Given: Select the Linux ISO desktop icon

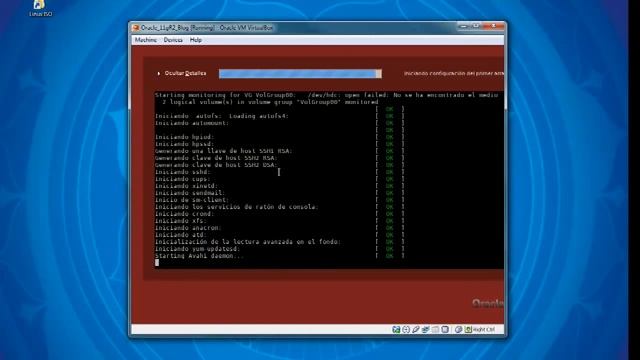Looking at the screenshot, I should click(40, 8).
